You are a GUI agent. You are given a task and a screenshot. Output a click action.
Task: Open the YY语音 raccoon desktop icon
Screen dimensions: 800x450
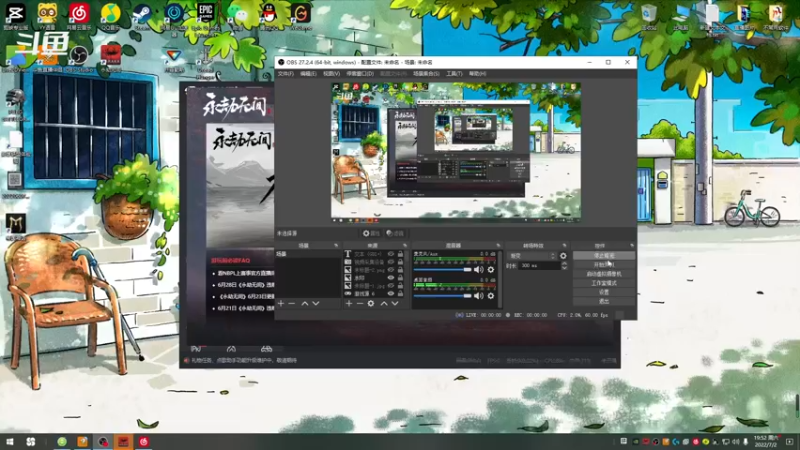pos(47,14)
